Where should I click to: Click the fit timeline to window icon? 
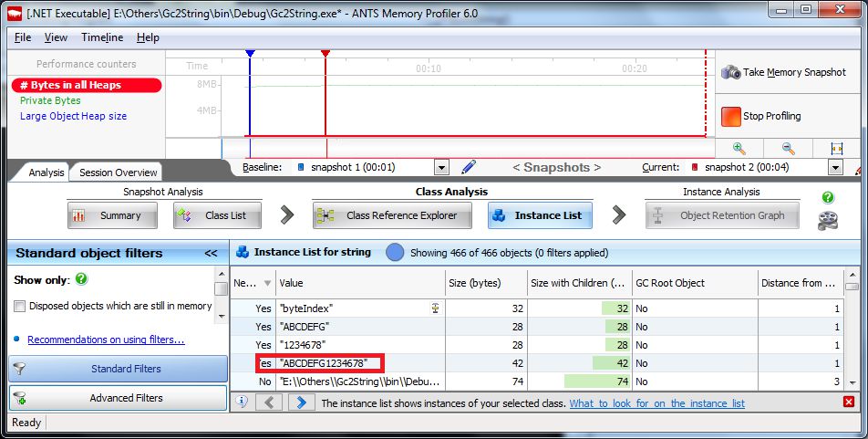[836, 149]
